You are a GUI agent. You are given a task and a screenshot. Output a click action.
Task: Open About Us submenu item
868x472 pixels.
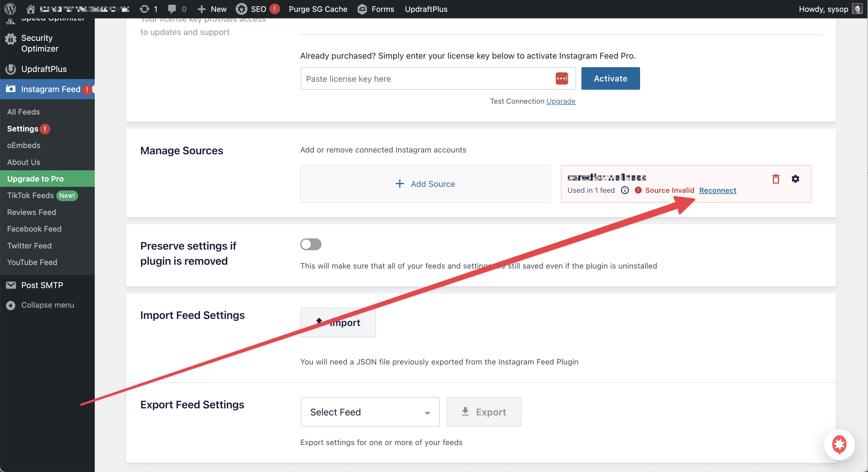[24, 162]
